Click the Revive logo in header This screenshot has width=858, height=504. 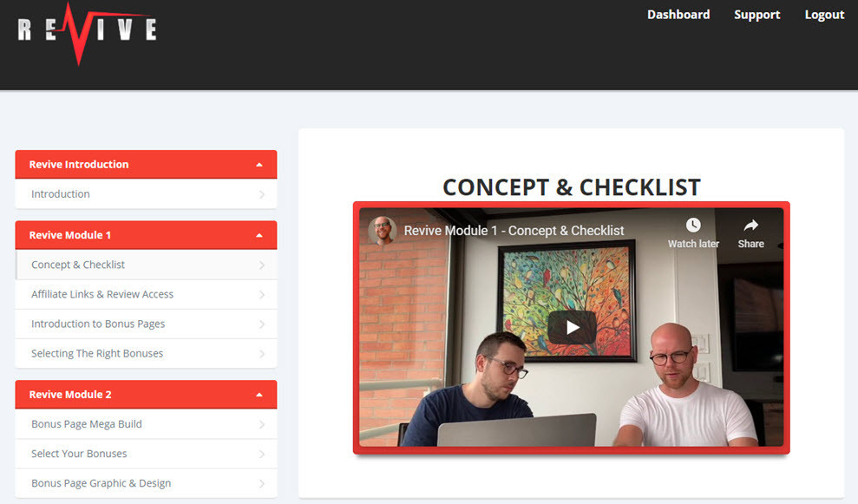(x=87, y=33)
